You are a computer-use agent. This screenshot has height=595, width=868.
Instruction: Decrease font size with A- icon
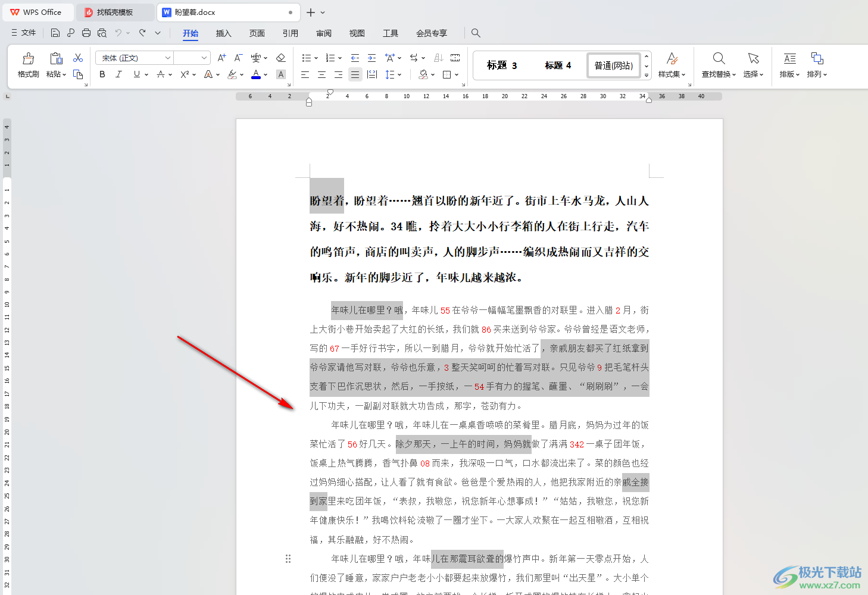click(x=238, y=58)
